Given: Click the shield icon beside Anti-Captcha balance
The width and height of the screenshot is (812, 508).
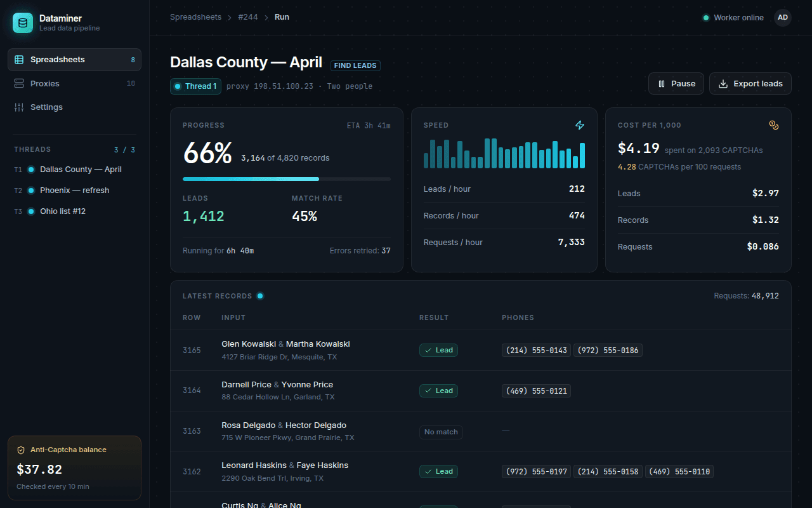Looking at the screenshot, I should (21, 450).
